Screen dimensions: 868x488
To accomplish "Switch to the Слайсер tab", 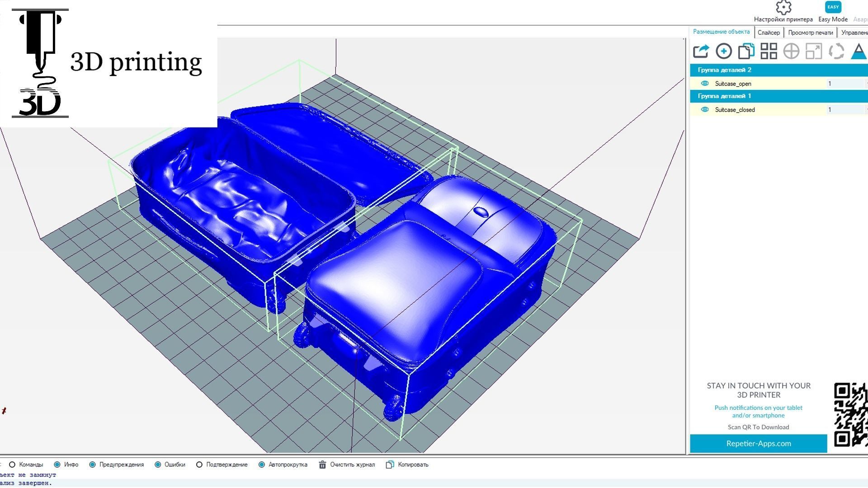I will click(769, 33).
